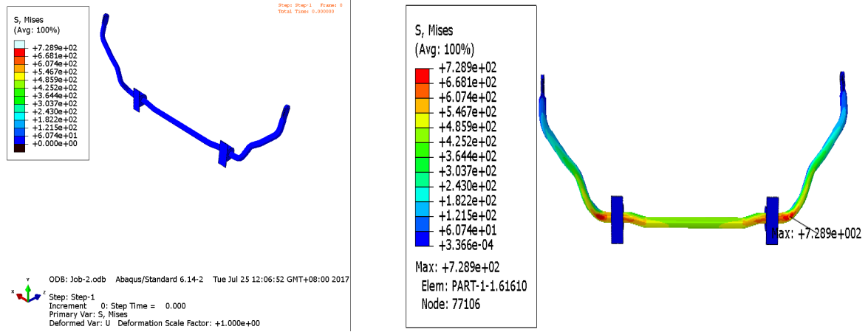Click the black bottom swatch in the small legend

[x=20, y=148]
